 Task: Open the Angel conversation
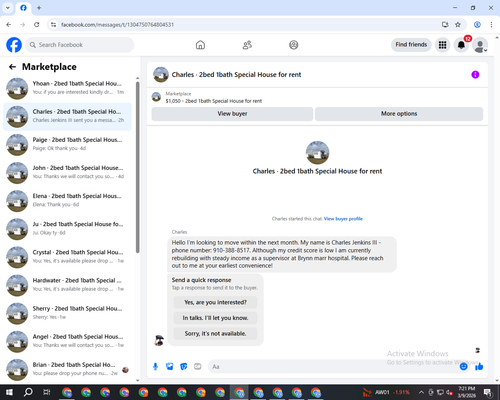coord(67,342)
